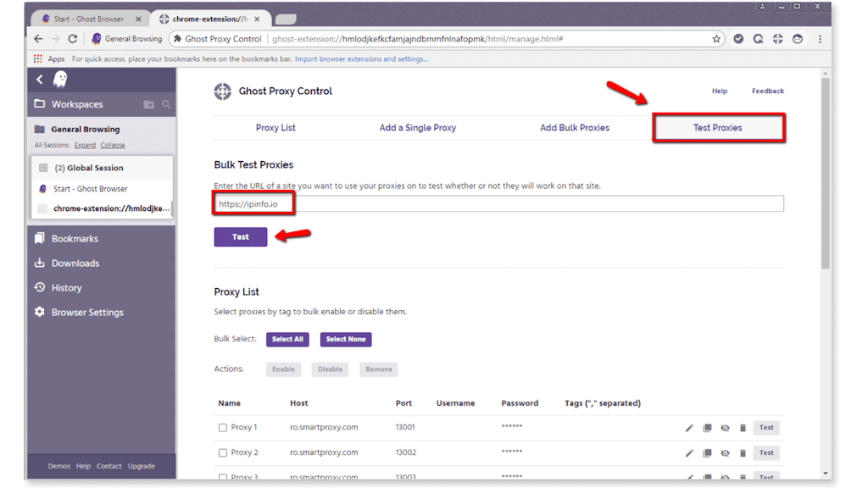The width and height of the screenshot is (868, 488).
Task: Click Select All bulk button
Action: coord(287,339)
